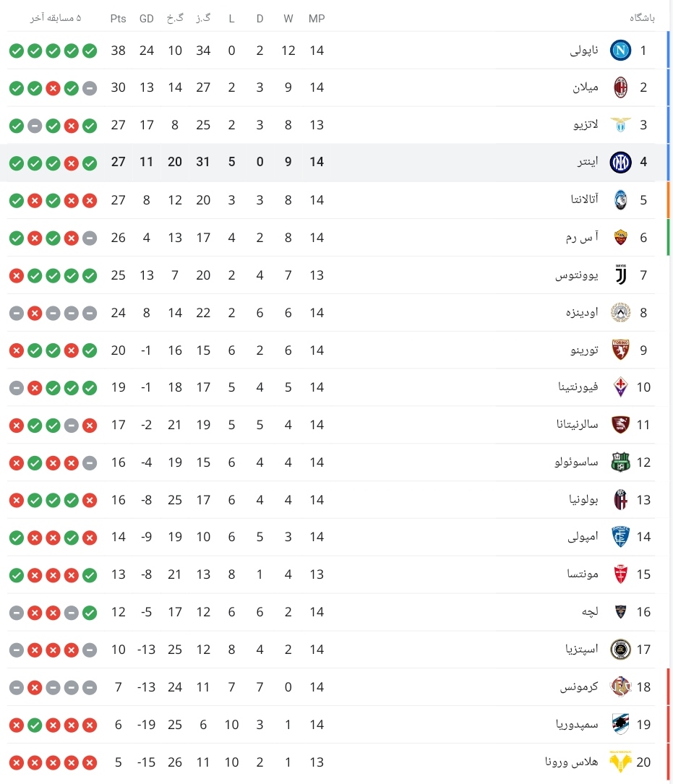Click Monza's points value 13
This screenshot has width=673, height=784.
tap(118, 574)
